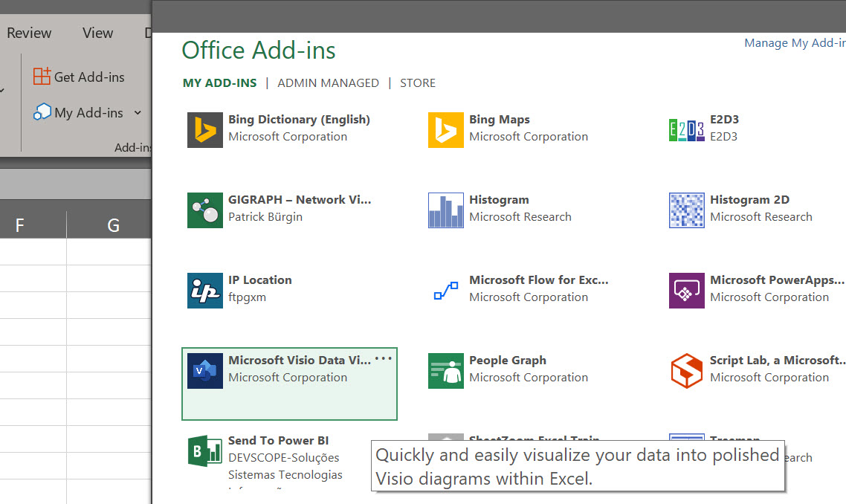Viewport: 846px width, 504px height.
Task: Click the Patrick Bürgin publisher text
Action: click(265, 217)
